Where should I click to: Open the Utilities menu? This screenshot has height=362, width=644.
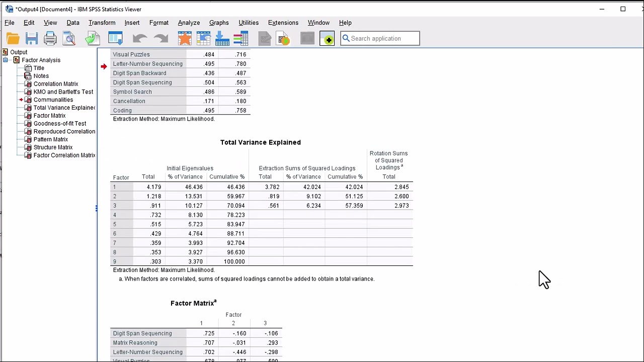point(249,23)
